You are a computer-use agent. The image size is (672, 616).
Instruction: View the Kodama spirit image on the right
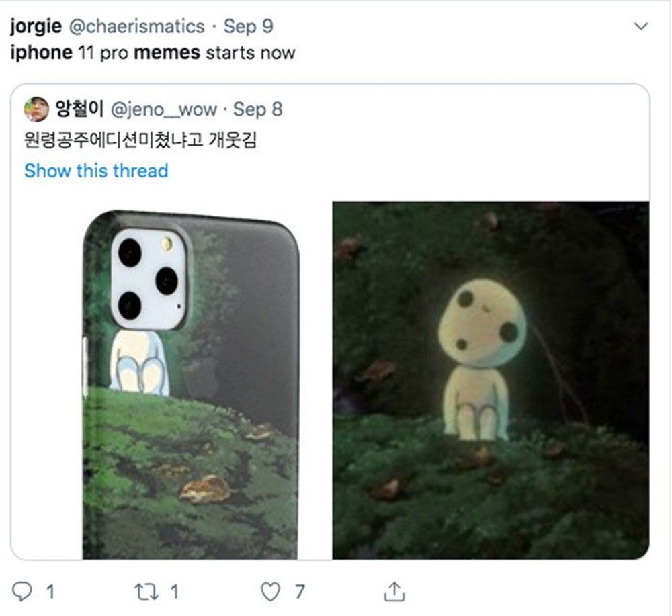click(491, 380)
